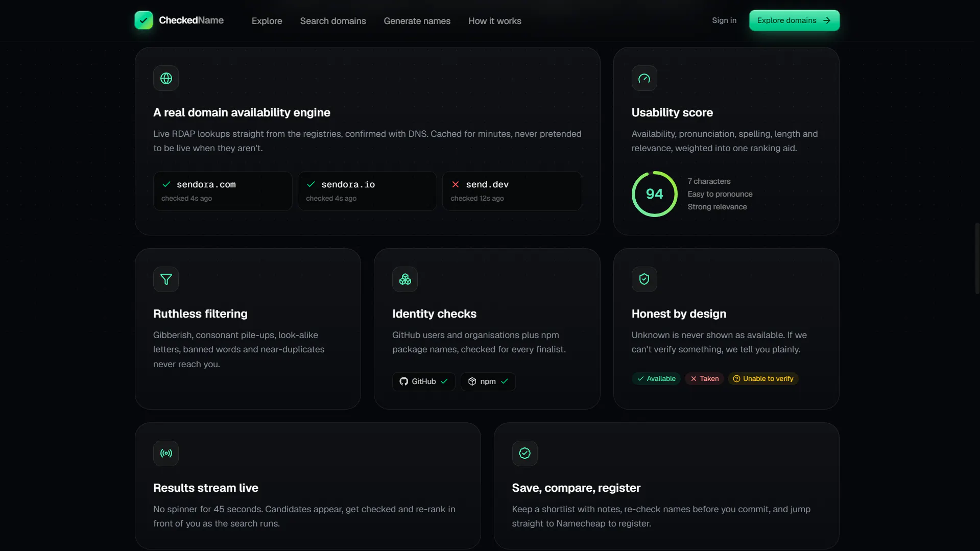The width and height of the screenshot is (980, 551).
Task: Click the funnel icon above Ruthless filtering
Action: [166, 279]
